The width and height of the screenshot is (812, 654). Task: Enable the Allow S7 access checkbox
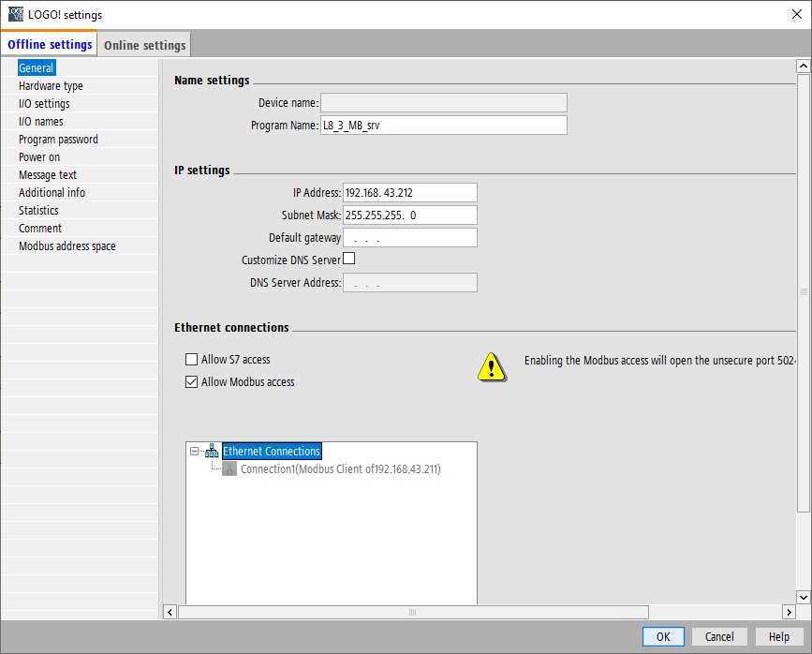click(x=192, y=359)
